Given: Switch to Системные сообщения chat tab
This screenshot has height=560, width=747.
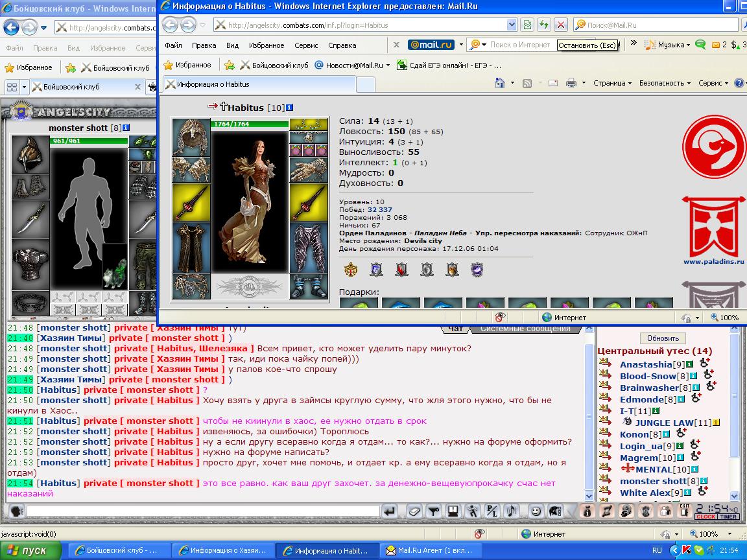Looking at the screenshot, I should click(525, 329).
